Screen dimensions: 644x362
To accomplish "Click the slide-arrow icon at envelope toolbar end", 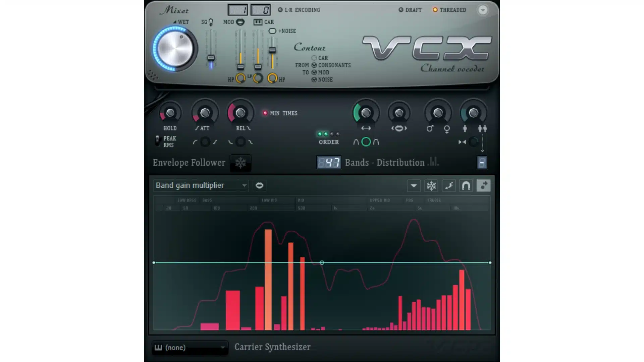I will [x=483, y=185].
